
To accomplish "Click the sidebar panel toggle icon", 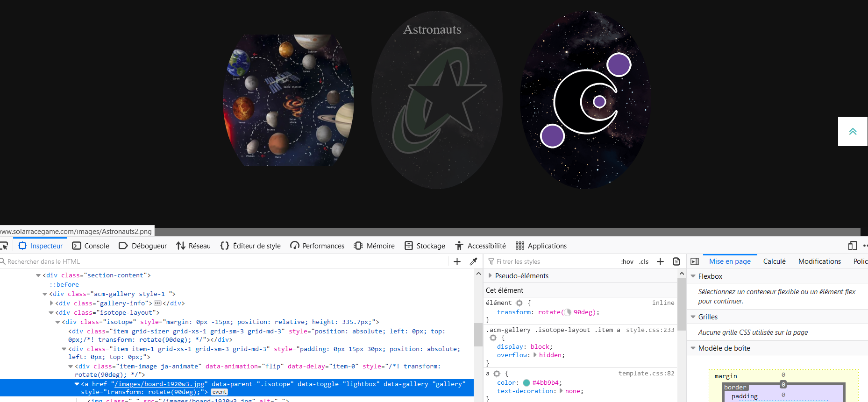I will click(x=695, y=261).
